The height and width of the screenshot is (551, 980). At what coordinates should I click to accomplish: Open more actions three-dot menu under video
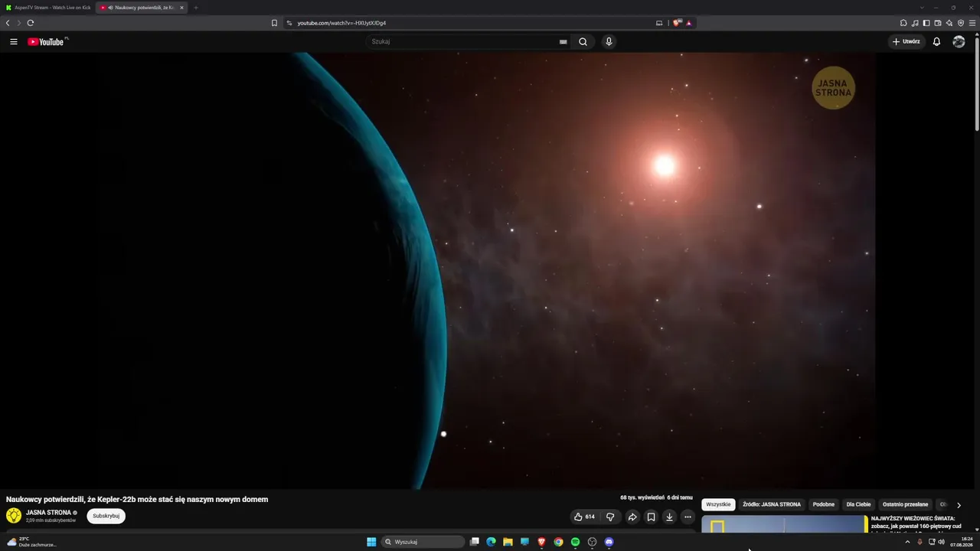point(688,517)
